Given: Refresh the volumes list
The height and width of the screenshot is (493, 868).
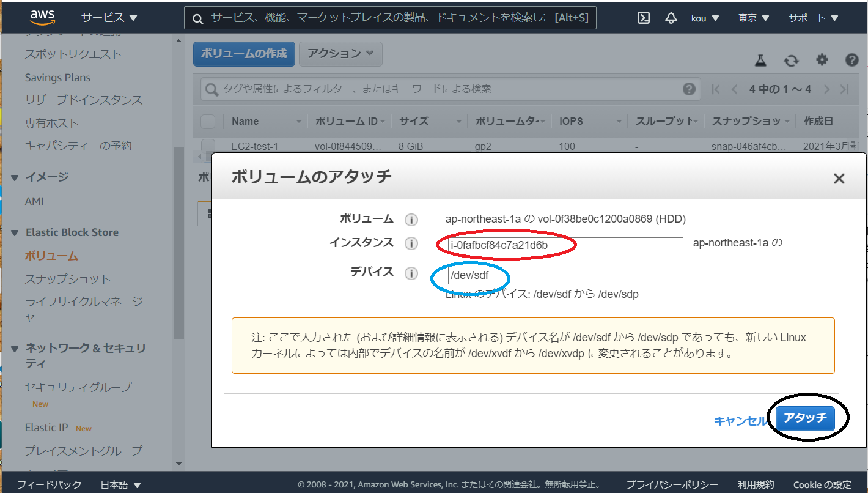Looking at the screenshot, I should (791, 61).
